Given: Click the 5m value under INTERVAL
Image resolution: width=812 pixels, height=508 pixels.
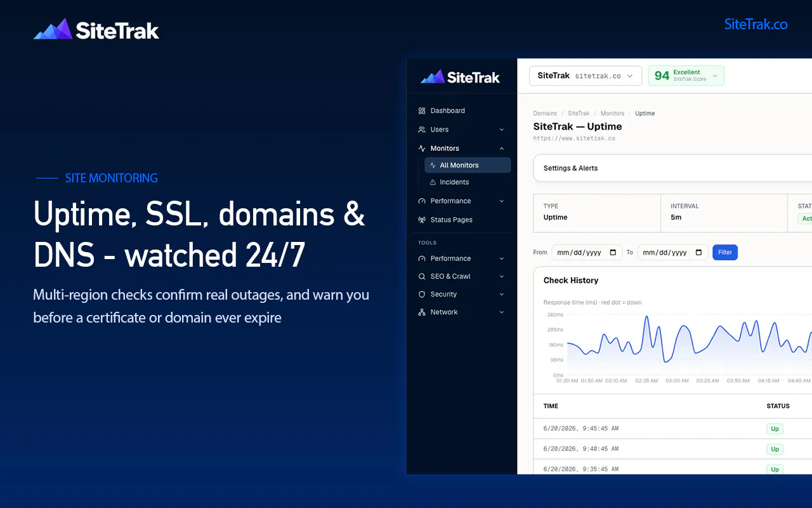Looking at the screenshot, I should pos(676,218).
